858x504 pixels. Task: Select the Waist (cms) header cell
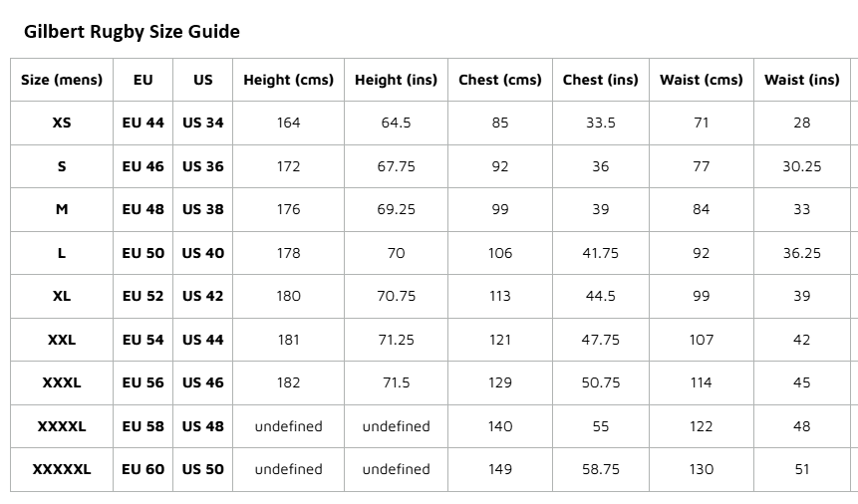tap(702, 80)
